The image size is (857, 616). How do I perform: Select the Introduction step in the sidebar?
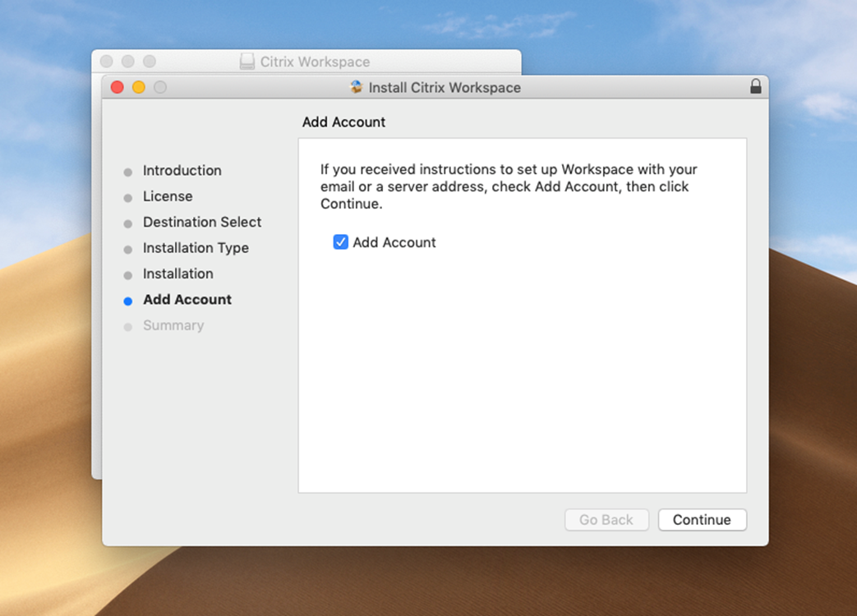[x=182, y=170]
